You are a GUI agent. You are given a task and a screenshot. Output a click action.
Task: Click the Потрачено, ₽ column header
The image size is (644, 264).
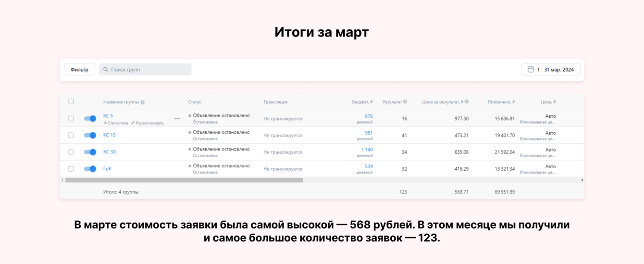[x=501, y=102]
